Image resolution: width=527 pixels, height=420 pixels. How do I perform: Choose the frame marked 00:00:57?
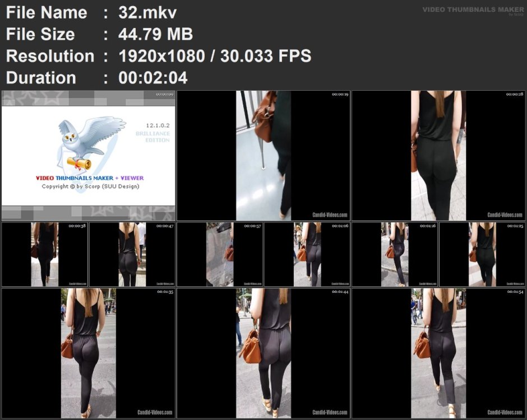pyautogui.click(x=220, y=254)
